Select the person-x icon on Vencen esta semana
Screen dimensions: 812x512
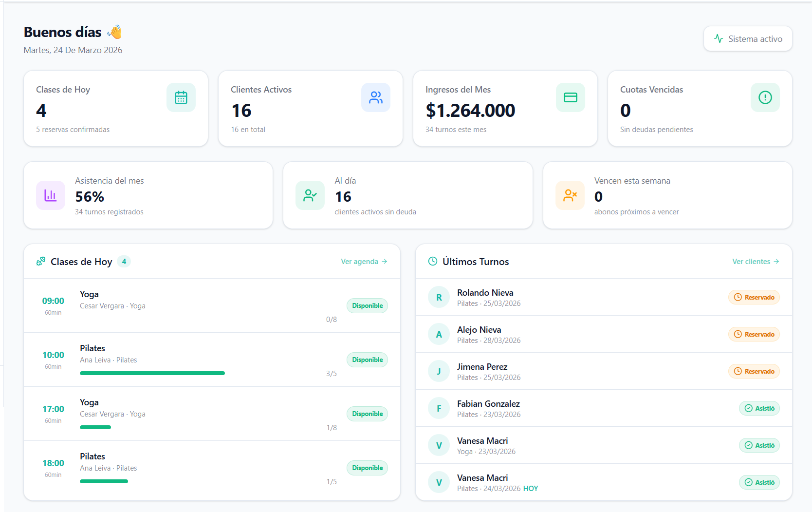click(x=570, y=195)
